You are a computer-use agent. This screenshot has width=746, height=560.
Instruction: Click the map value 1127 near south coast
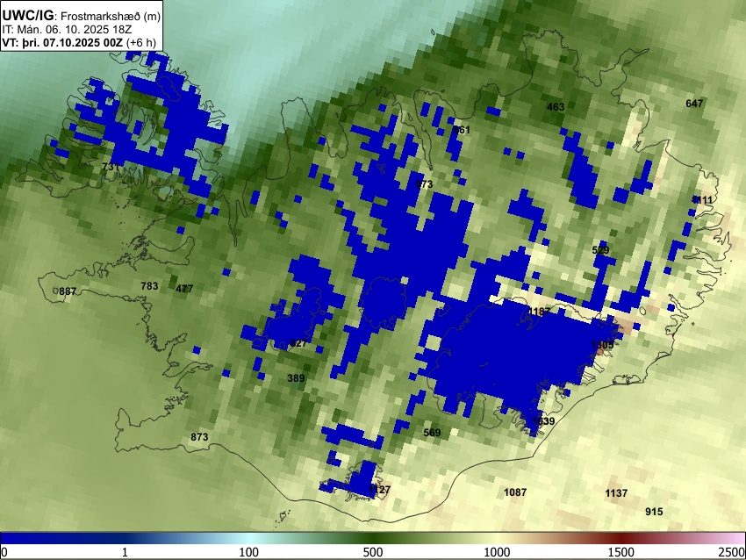coord(379,489)
